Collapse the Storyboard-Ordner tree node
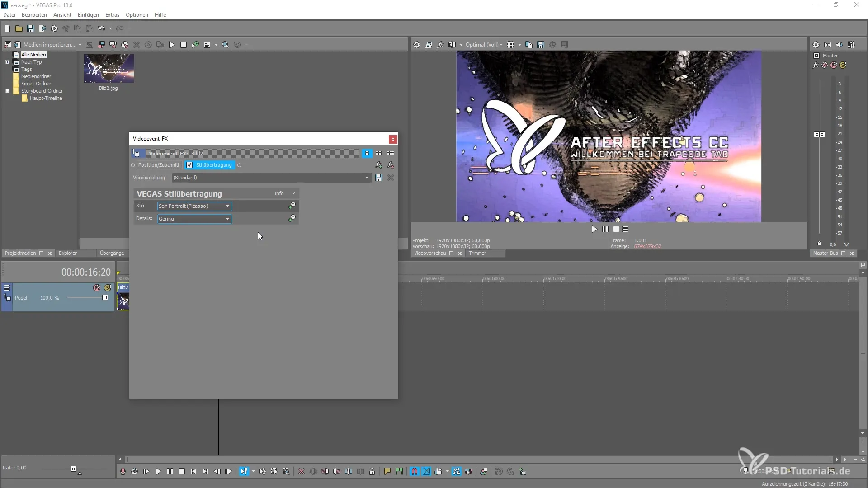 (x=7, y=91)
